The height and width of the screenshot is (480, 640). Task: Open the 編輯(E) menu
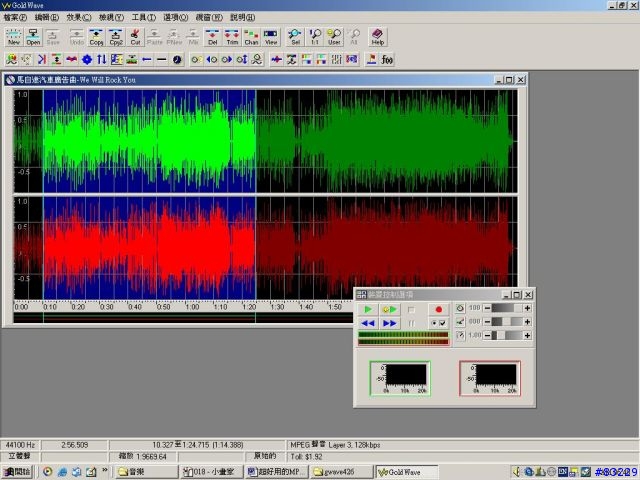(x=47, y=17)
